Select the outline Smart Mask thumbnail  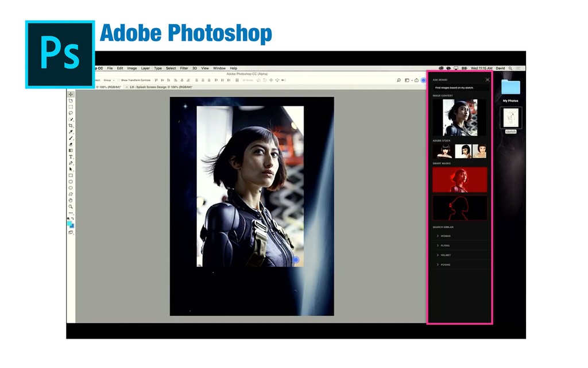pyautogui.click(x=460, y=208)
